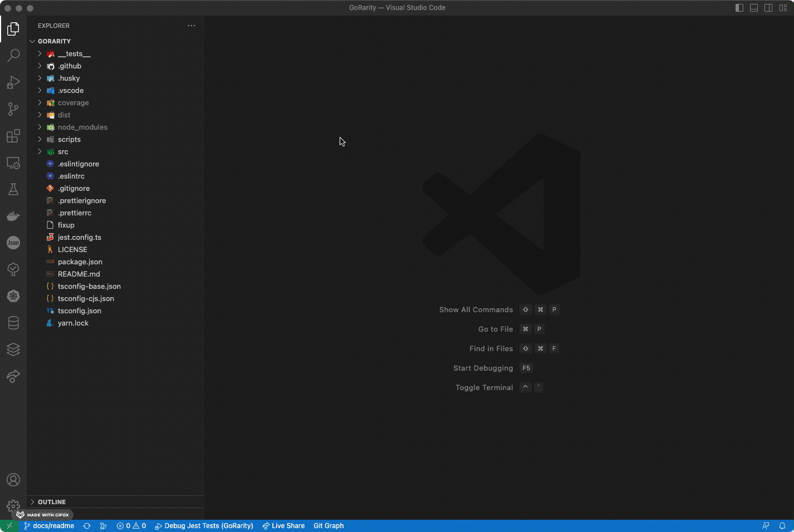Expand the .vscode folder
Viewport: 794px width, 532px height.
[115, 91]
